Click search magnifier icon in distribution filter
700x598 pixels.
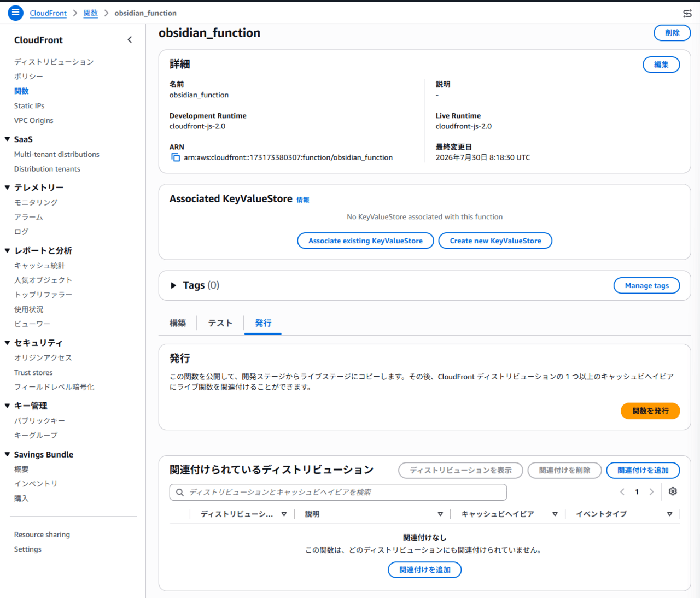point(179,493)
